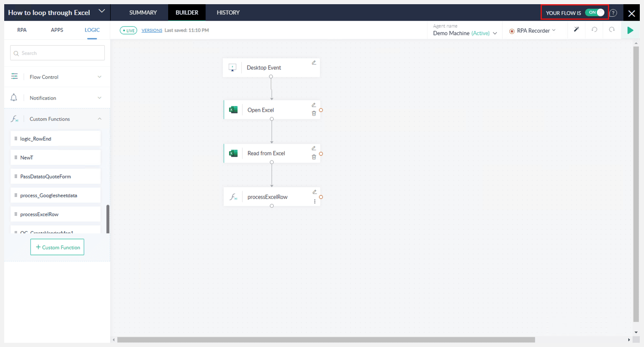
Task: Click the Custom Functions fx icon
Action: click(x=14, y=119)
